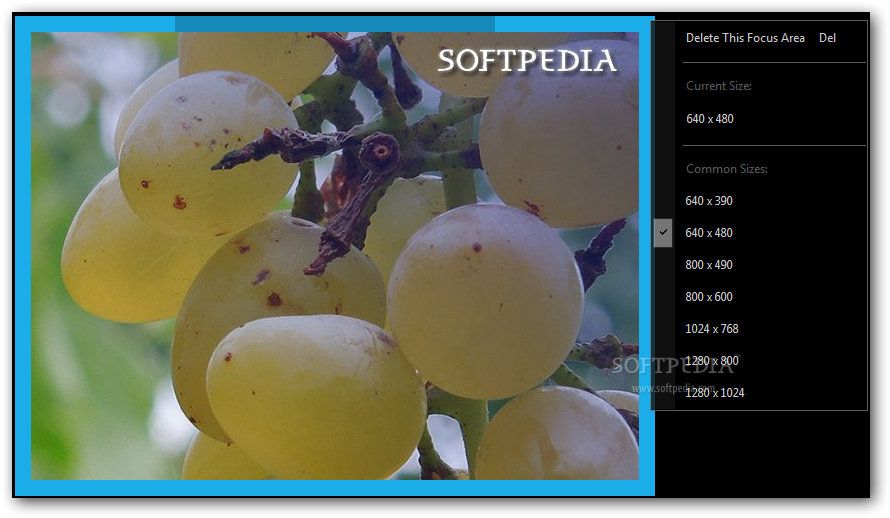
Task: Click the black area below the size menu
Action: 761,454
